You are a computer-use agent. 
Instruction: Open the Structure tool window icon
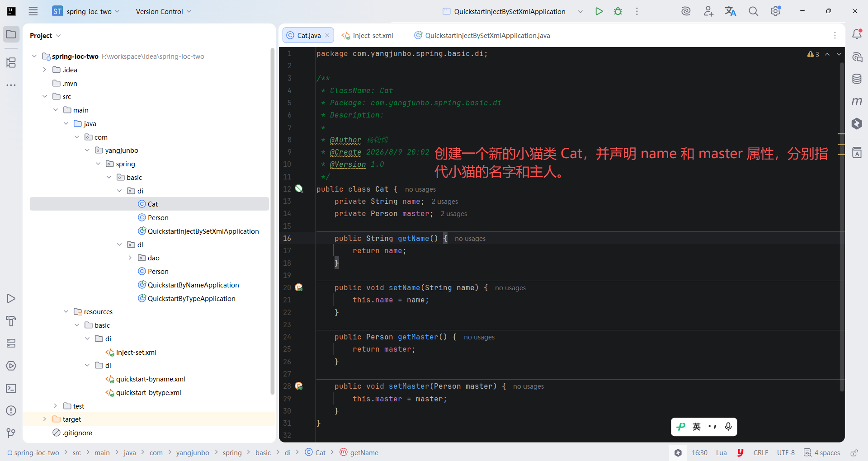click(x=11, y=62)
